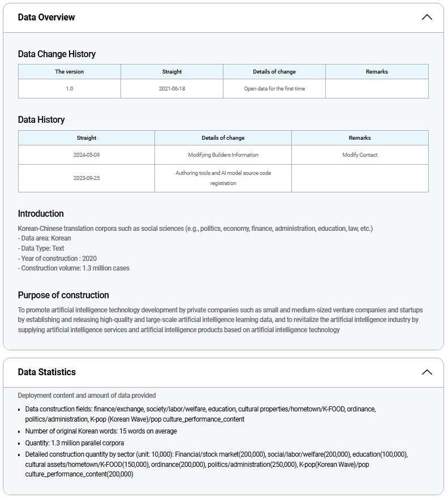Click the Introduction heading

tap(41, 214)
